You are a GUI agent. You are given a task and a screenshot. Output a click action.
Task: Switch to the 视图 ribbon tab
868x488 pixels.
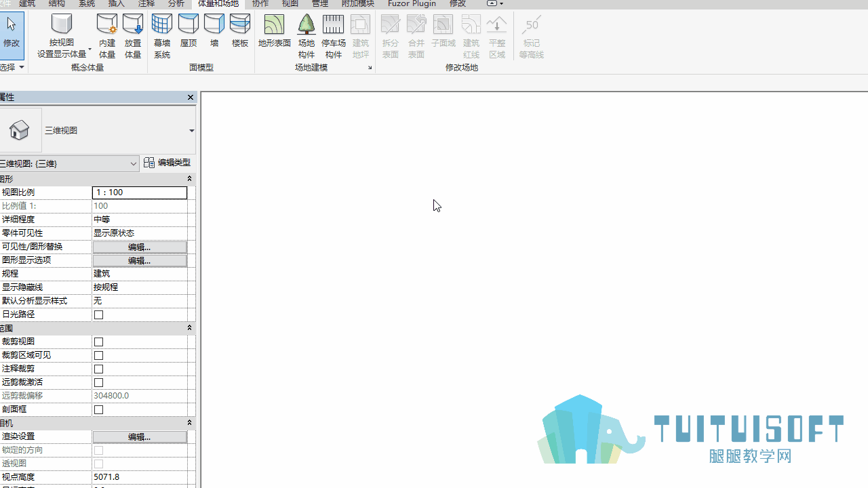click(290, 3)
